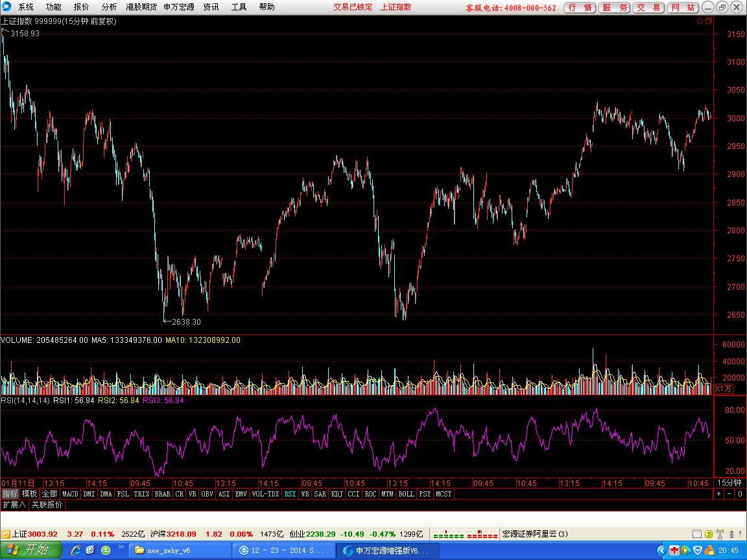Expand the 扩展 panel
Screen dimensions: 747x560
pyautogui.click(x=14, y=505)
